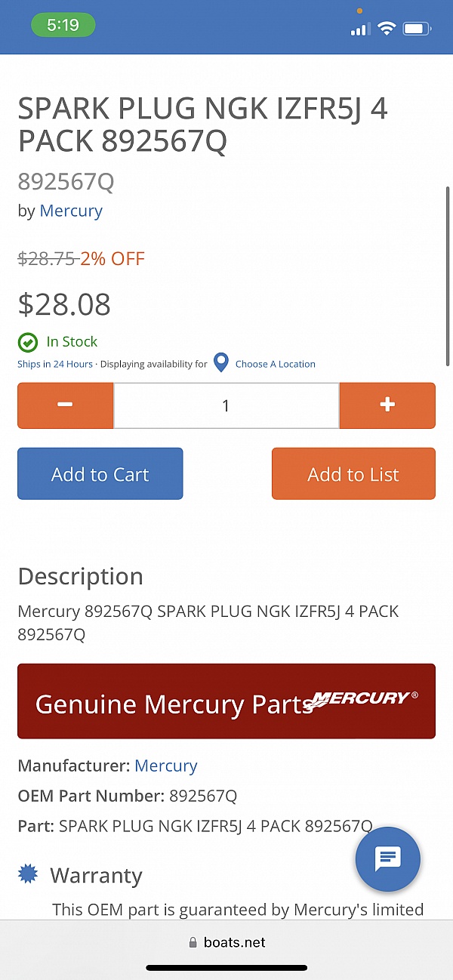Image resolution: width=453 pixels, height=980 pixels.
Task: Tap the lock icon beside boats.net
Action: pyautogui.click(x=192, y=943)
